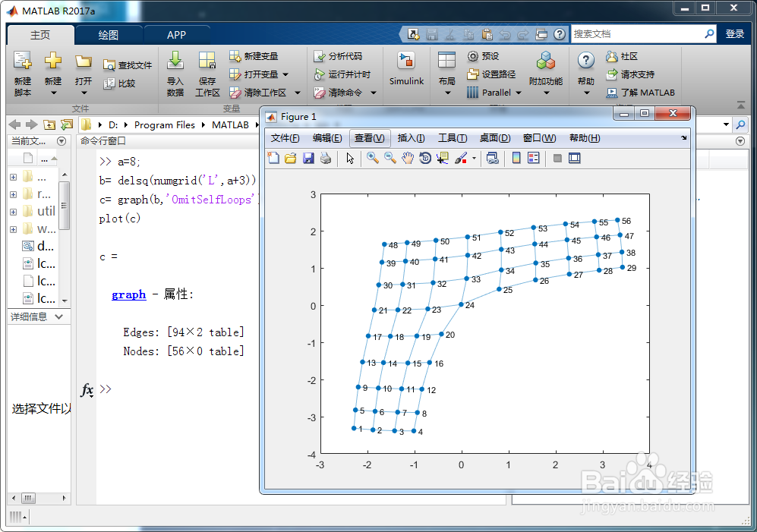Expand the 新建 dropdown arrow

pos(53,93)
